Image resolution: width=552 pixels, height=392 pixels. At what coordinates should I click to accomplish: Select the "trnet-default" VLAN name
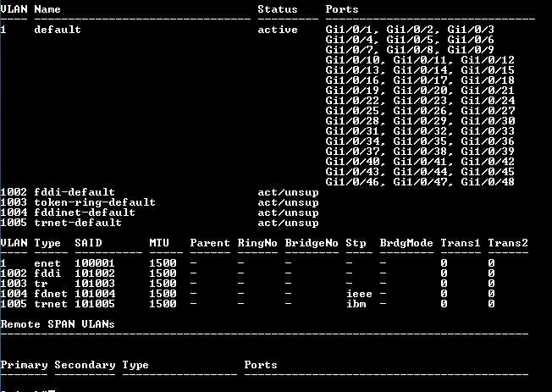78,223
